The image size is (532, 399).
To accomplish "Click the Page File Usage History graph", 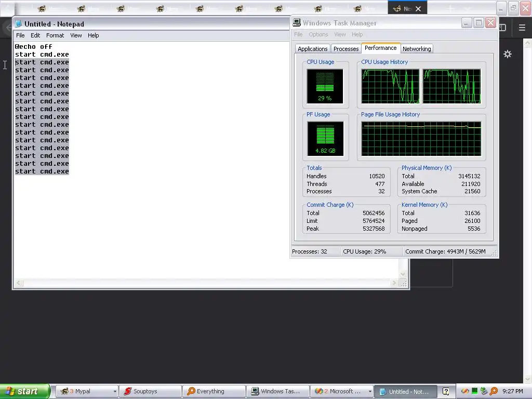I will (x=421, y=138).
